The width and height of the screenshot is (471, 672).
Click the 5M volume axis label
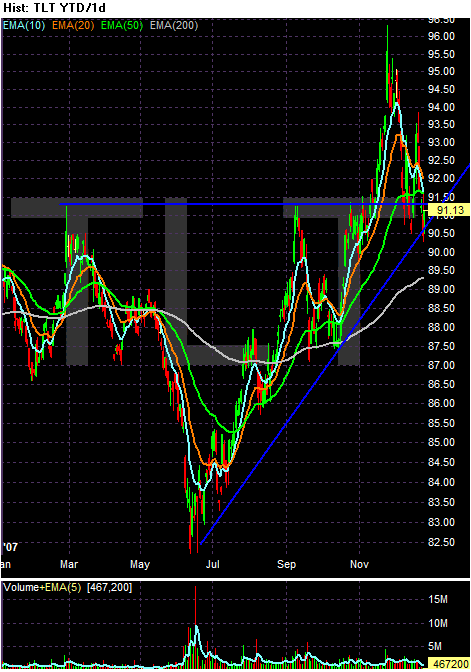click(x=435, y=646)
